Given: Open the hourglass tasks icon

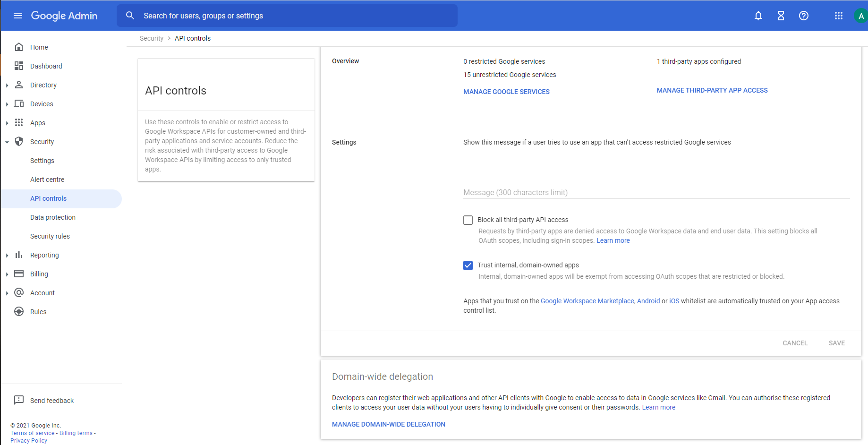Looking at the screenshot, I should (781, 16).
